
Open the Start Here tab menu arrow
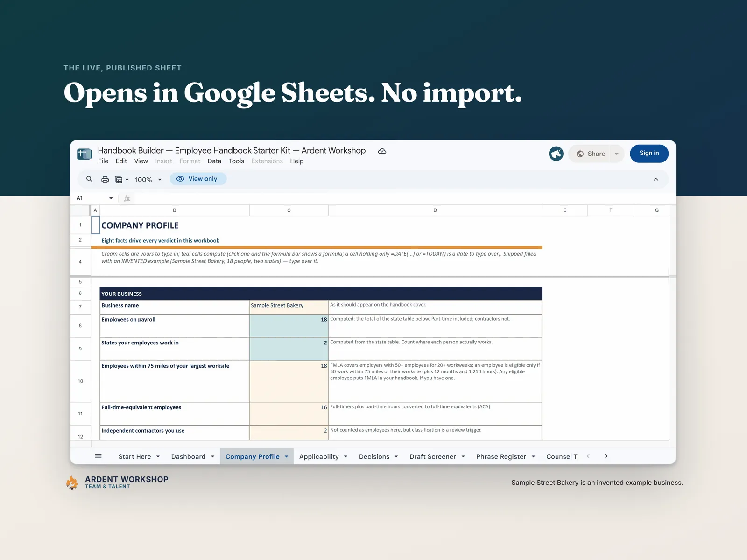[158, 457]
